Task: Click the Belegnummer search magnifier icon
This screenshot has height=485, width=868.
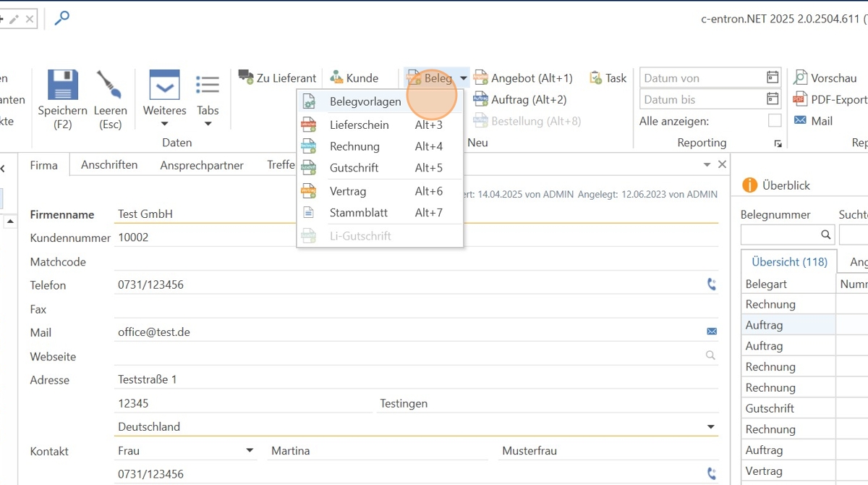Action: (x=825, y=235)
